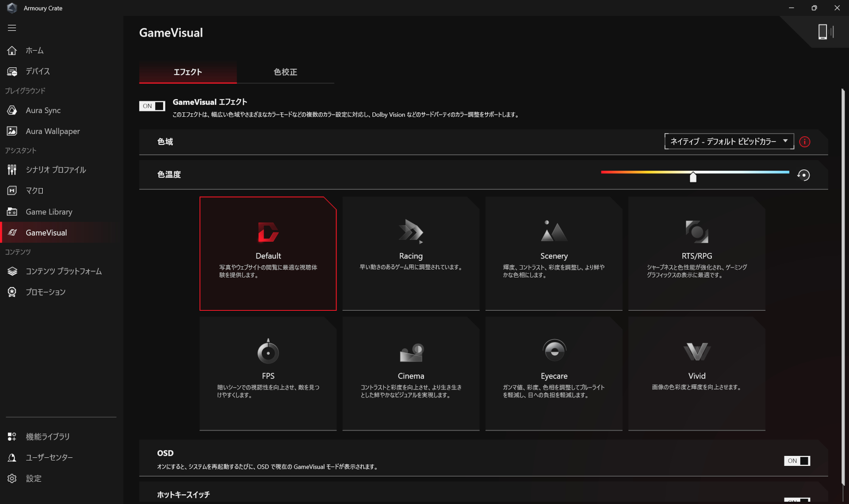This screenshot has width=849, height=504.
Task: Expand the hamburger navigation menu
Action: pyautogui.click(x=11, y=28)
